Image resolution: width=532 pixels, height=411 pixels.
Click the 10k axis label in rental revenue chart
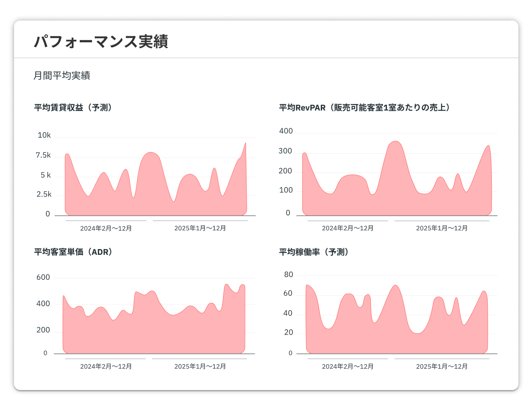pyautogui.click(x=44, y=135)
